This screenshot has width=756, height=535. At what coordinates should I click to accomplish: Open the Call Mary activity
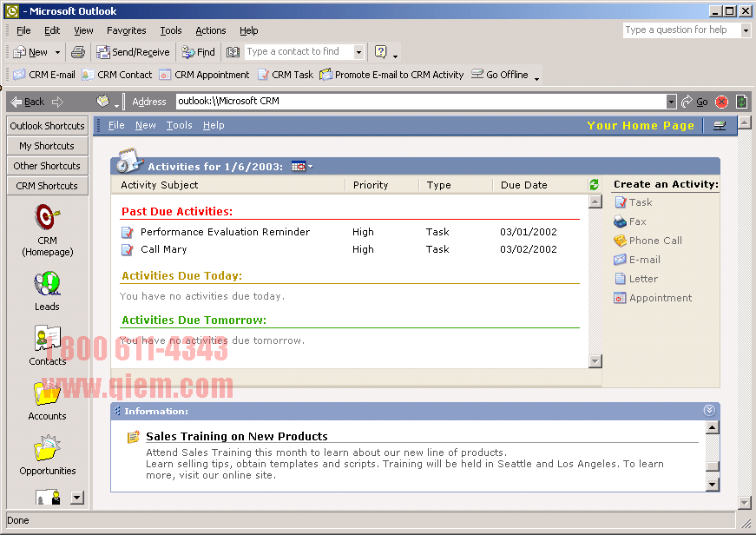coord(164,249)
